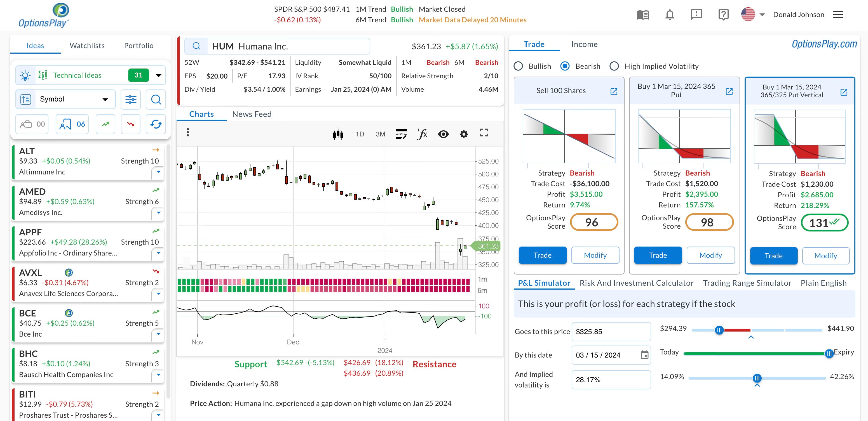
Task: Click the Goes to this price field
Action: 611,332
